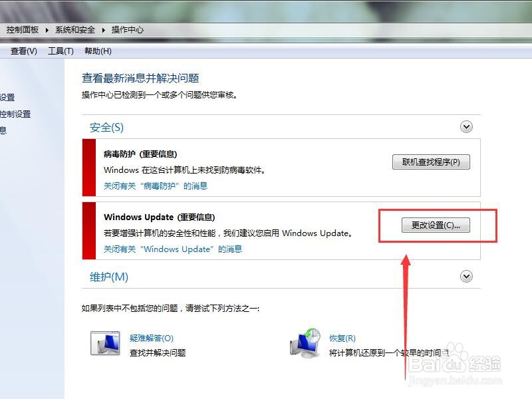
Task: Click text 查找并解决问题
Action: click(x=158, y=353)
